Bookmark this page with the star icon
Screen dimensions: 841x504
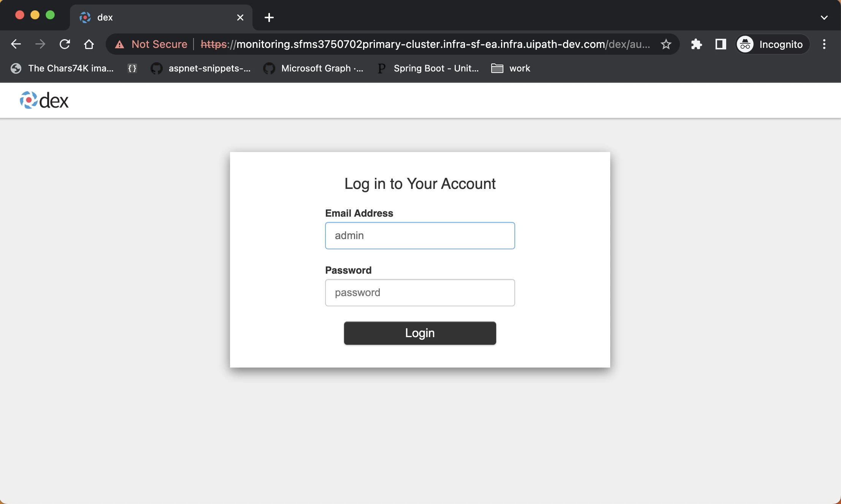tap(666, 44)
